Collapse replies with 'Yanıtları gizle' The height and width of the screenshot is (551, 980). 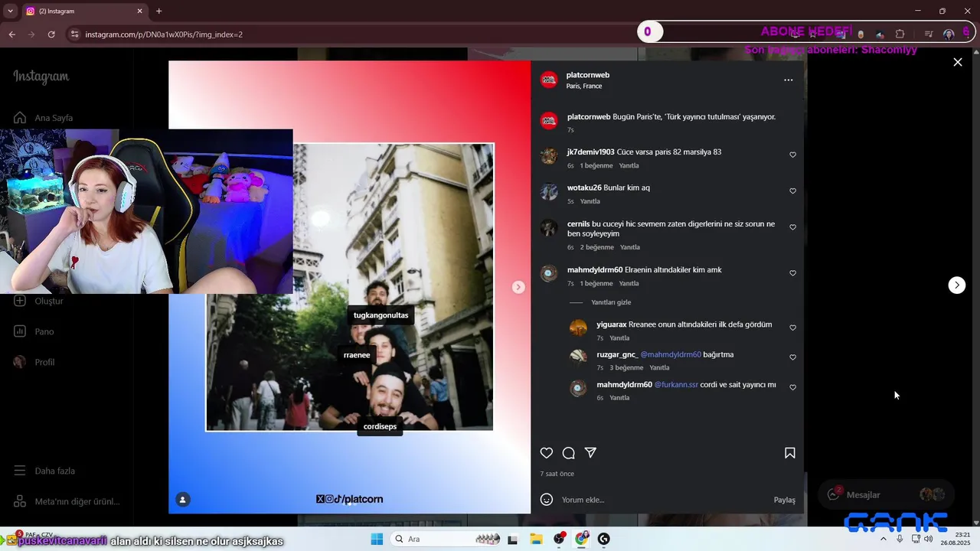pyautogui.click(x=611, y=302)
